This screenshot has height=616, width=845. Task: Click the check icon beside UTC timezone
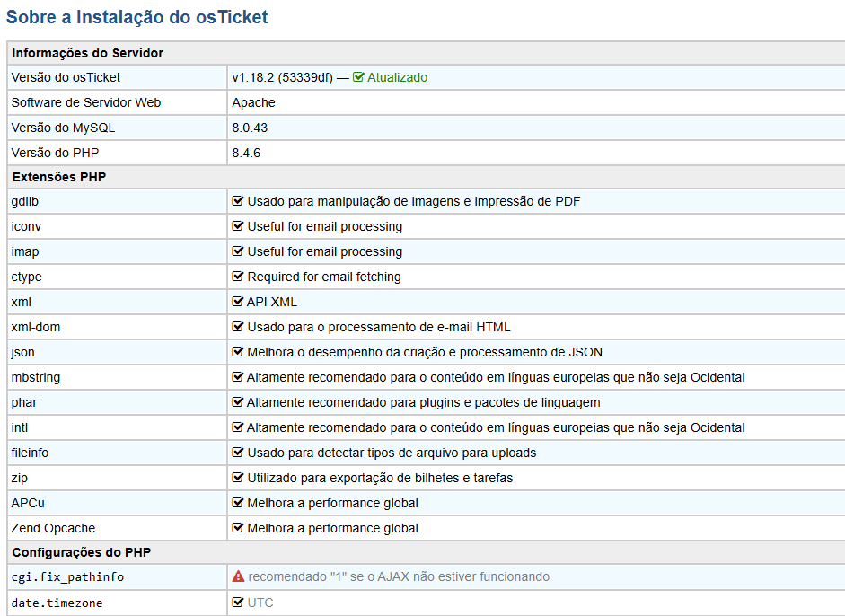[x=238, y=602]
